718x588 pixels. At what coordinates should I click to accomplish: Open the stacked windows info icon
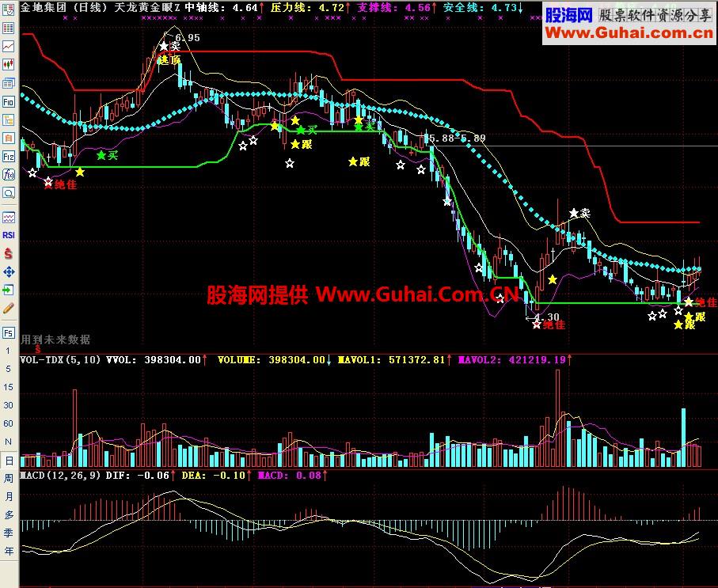click(8, 83)
